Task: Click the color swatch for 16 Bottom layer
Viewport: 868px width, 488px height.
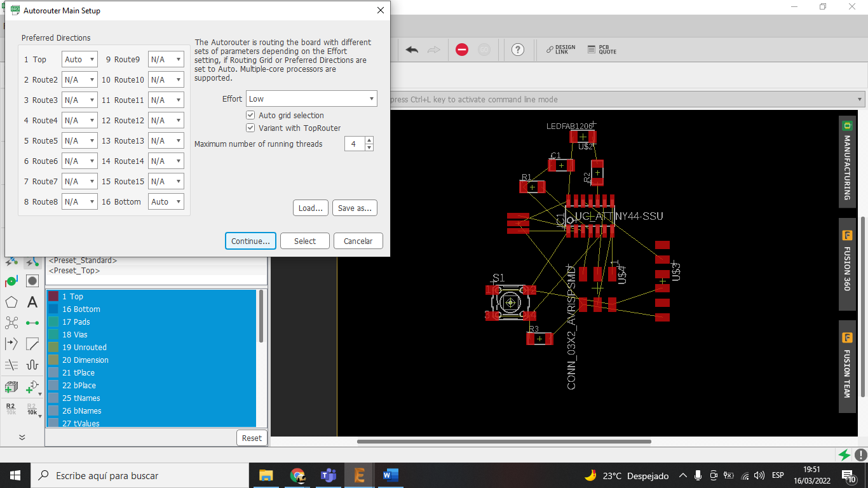Action: [x=53, y=309]
